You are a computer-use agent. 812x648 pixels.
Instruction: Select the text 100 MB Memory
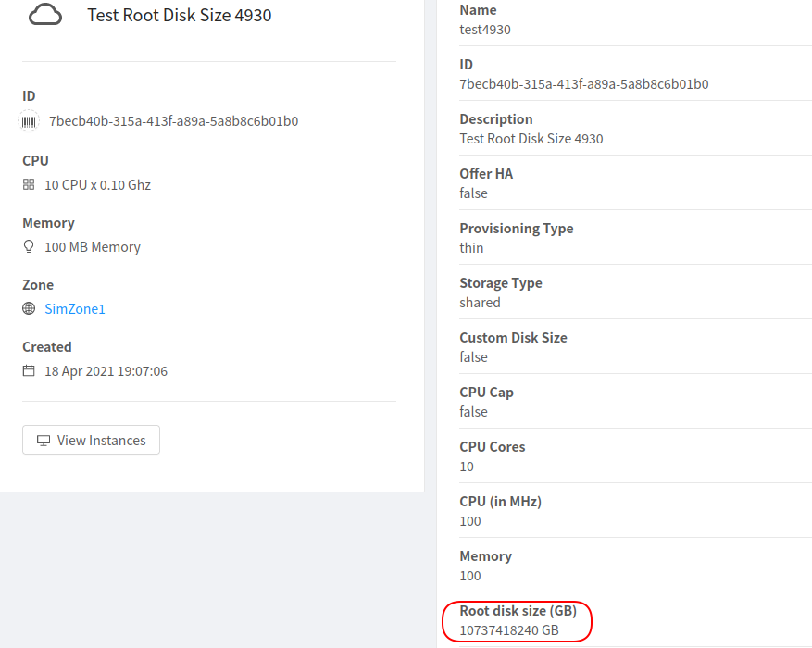click(x=93, y=247)
